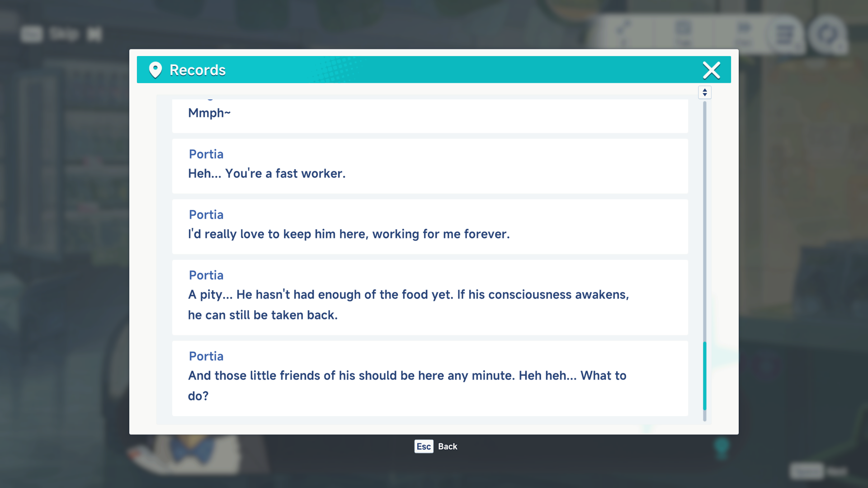This screenshot has width=868, height=488.
Task: Click the teal scrollbar thumb
Action: point(704,376)
